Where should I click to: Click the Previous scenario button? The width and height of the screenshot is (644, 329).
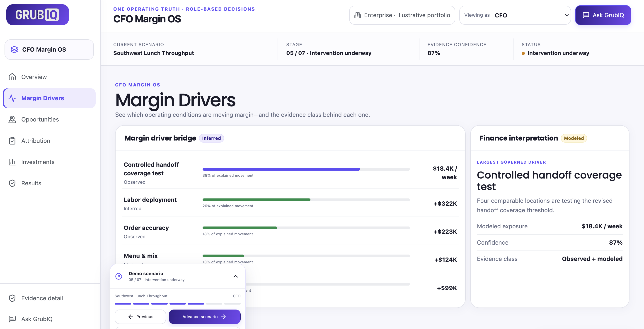pyautogui.click(x=140, y=317)
